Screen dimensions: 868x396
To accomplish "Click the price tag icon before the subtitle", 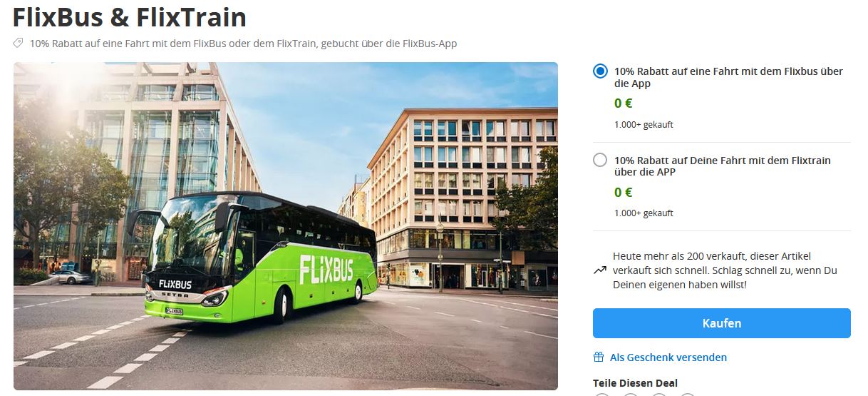I will pos(19,44).
